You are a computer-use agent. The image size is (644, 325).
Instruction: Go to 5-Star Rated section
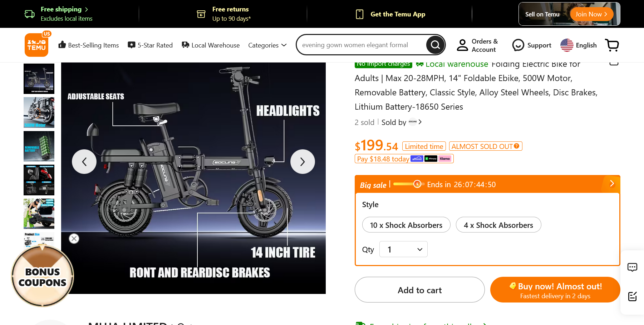tap(150, 45)
